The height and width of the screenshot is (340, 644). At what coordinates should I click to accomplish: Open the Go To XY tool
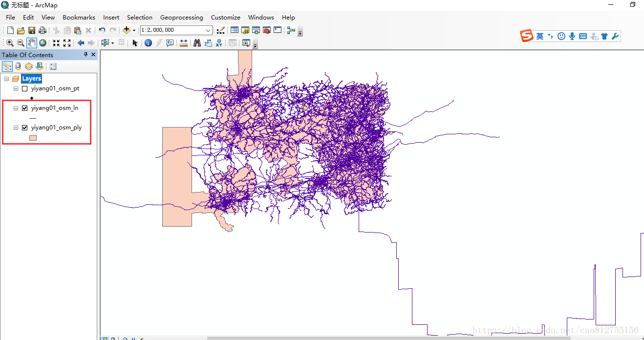pyautogui.click(x=219, y=43)
